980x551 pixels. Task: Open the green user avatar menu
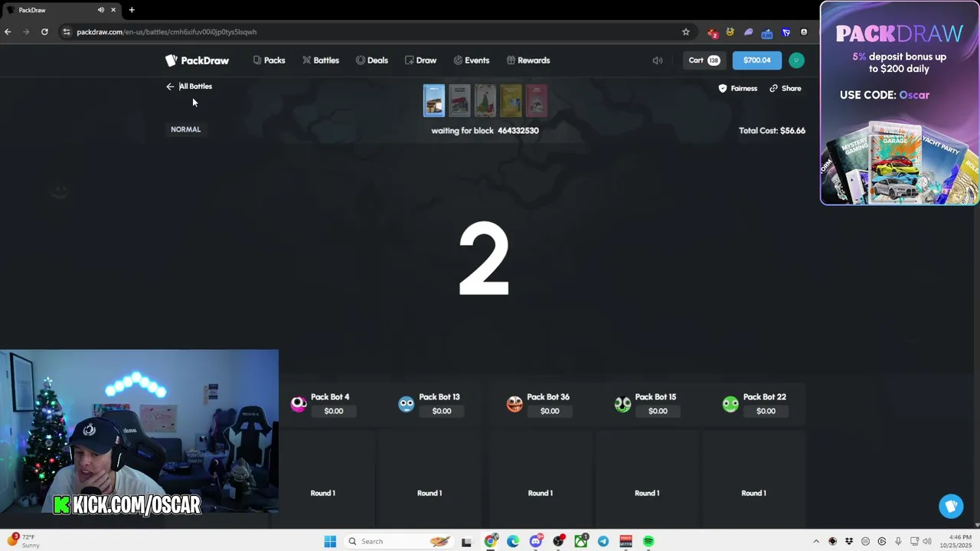pos(796,60)
